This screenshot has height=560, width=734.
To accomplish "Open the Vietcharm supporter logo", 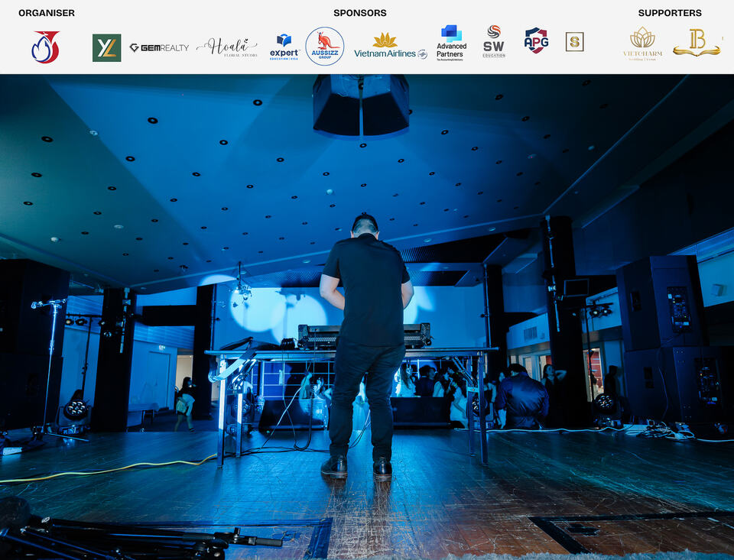I will click(x=642, y=44).
